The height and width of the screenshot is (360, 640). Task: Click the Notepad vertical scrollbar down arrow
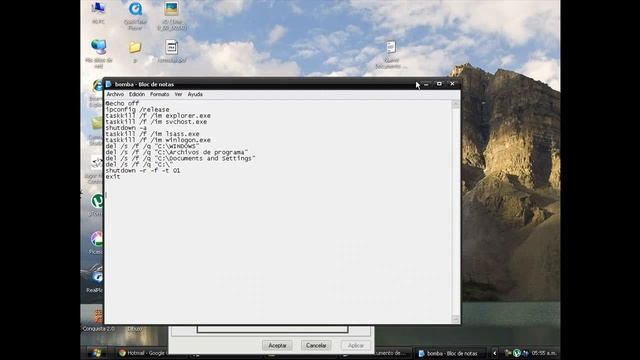click(x=456, y=318)
